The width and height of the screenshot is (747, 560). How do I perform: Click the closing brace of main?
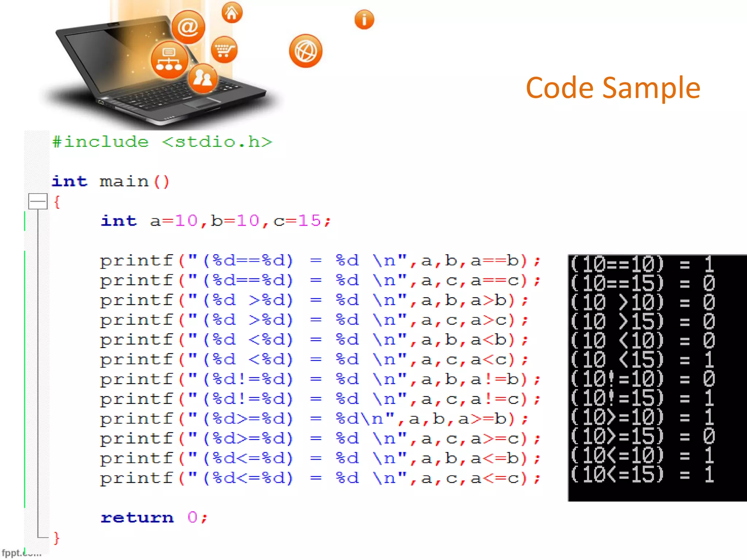[56, 538]
